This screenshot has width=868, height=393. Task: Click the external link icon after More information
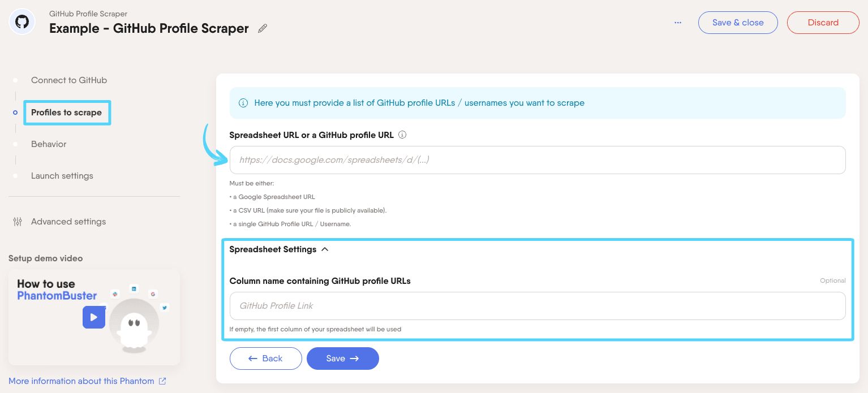[162, 381]
